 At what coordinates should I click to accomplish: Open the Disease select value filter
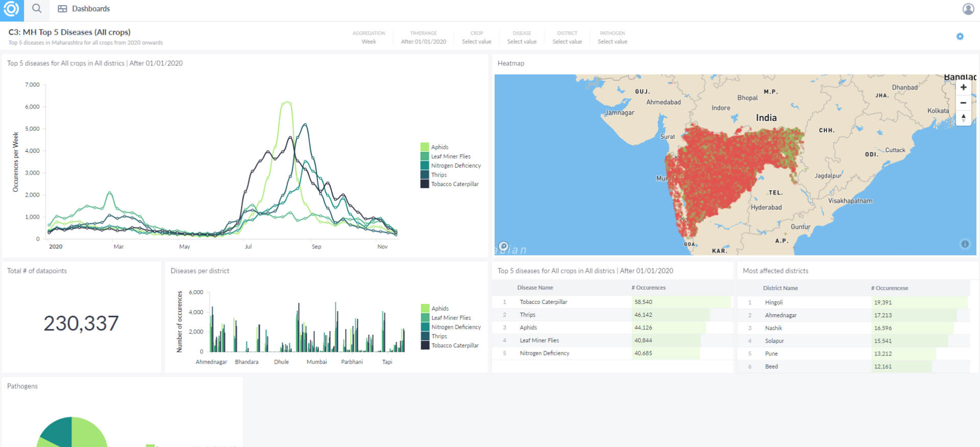[522, 37]
